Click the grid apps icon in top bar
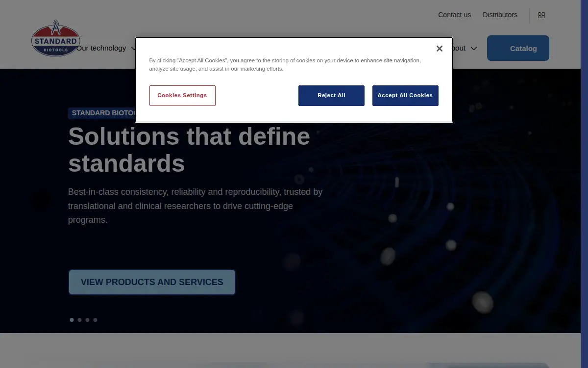This screenshot has height=368, width=588. coord(541,15)
